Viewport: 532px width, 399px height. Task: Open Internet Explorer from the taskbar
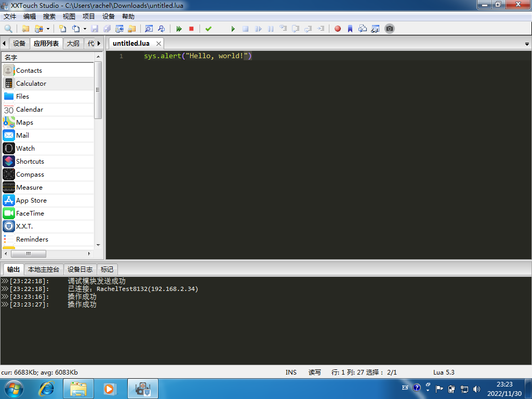(47, 388)
